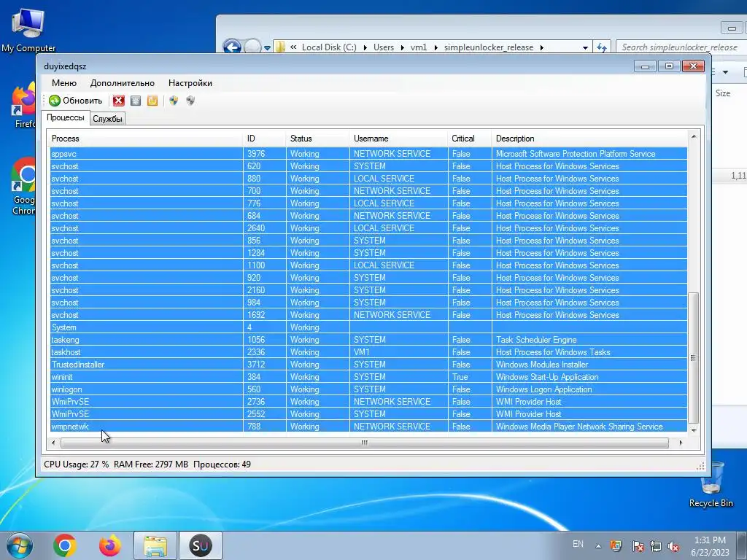Image resolution: width=747 pixels, height=560 pixels.
Task: Click Microsoft Software Protection Platform Service description
Action: 576,154
